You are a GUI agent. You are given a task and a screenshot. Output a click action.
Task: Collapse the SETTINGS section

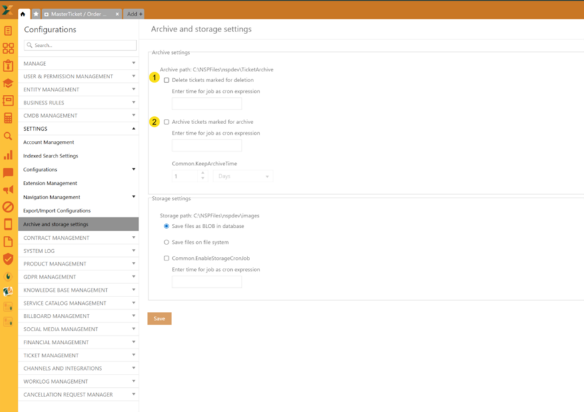point(79,129)
